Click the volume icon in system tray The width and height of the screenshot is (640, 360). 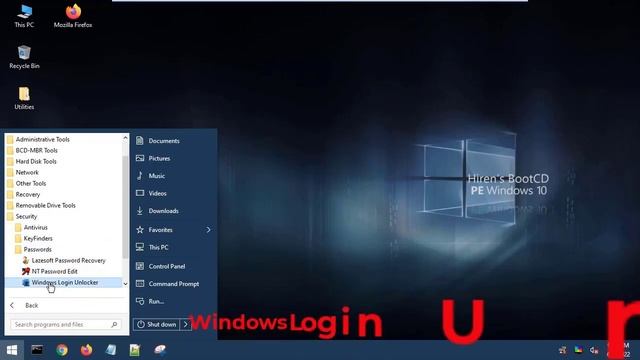[x=594, y=350]
